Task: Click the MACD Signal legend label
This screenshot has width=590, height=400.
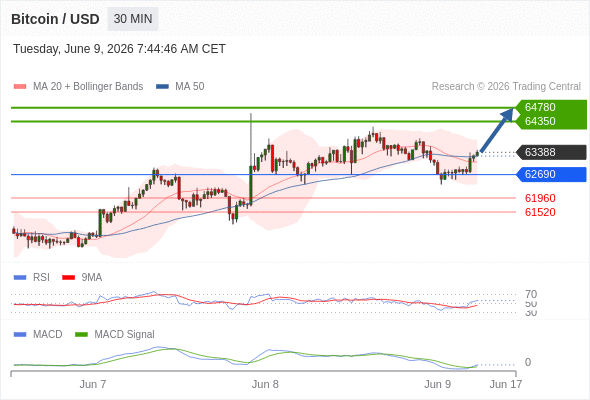Action: click(x=124, y=335)
